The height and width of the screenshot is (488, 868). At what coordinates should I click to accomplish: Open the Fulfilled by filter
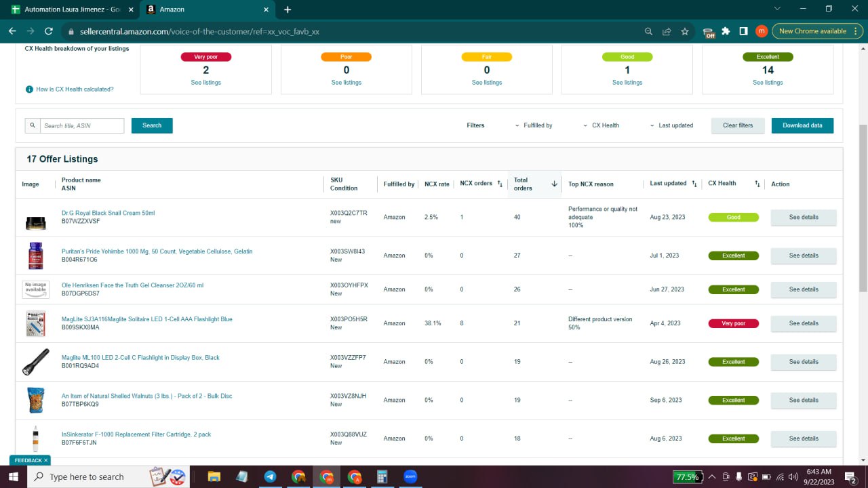click(534, 125)
